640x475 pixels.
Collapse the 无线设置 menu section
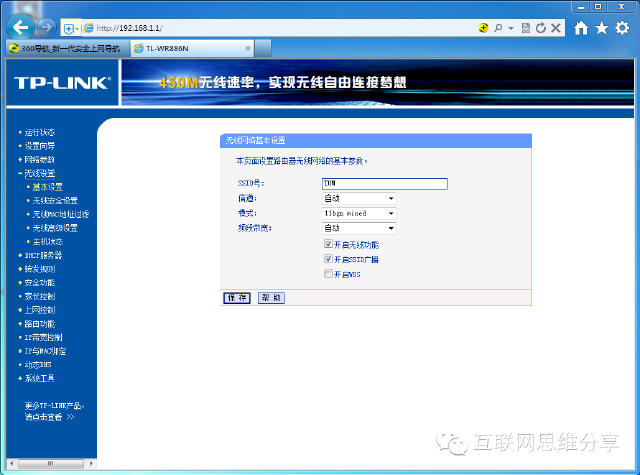tap(40, 173)
